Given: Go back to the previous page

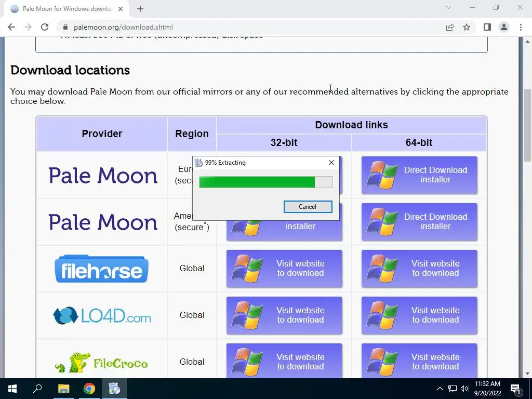Looking at the screenshot, I should (11, 27).
